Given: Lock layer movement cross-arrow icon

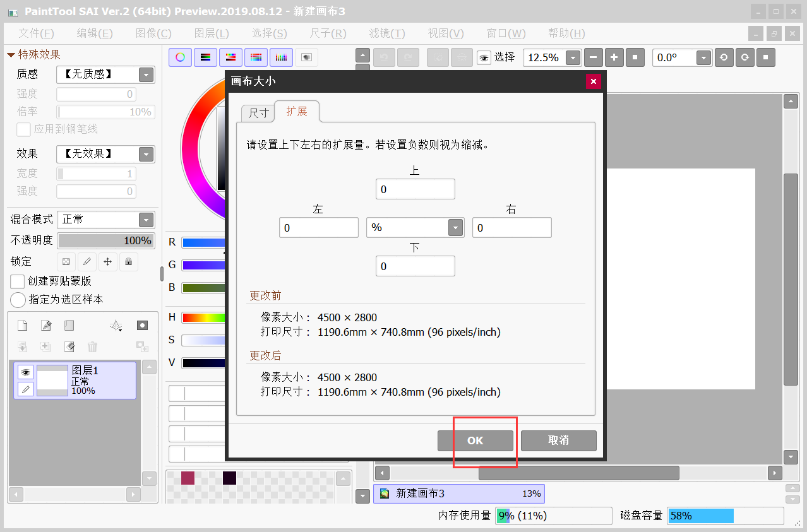Looking at the screenshot, I should [108, 261].
